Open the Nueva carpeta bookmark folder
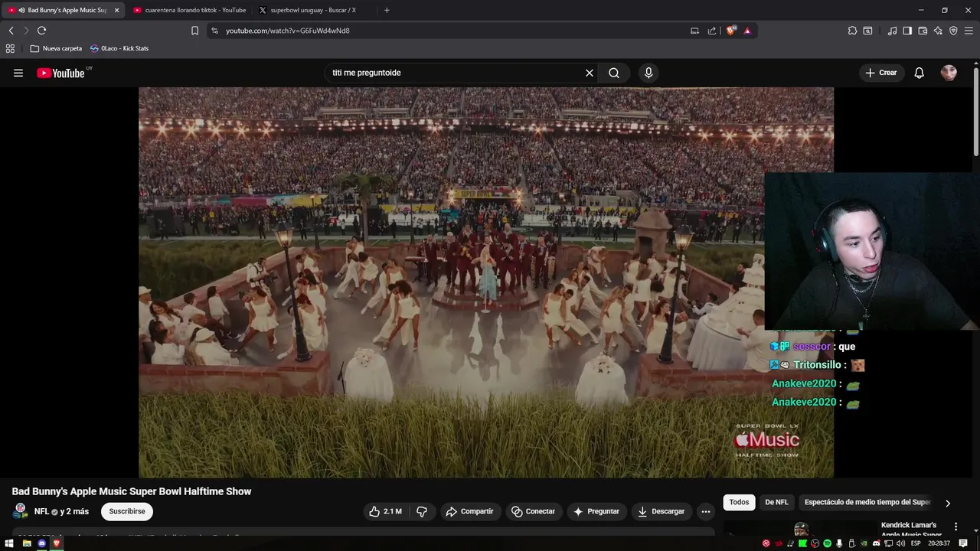 pos(56,48)
